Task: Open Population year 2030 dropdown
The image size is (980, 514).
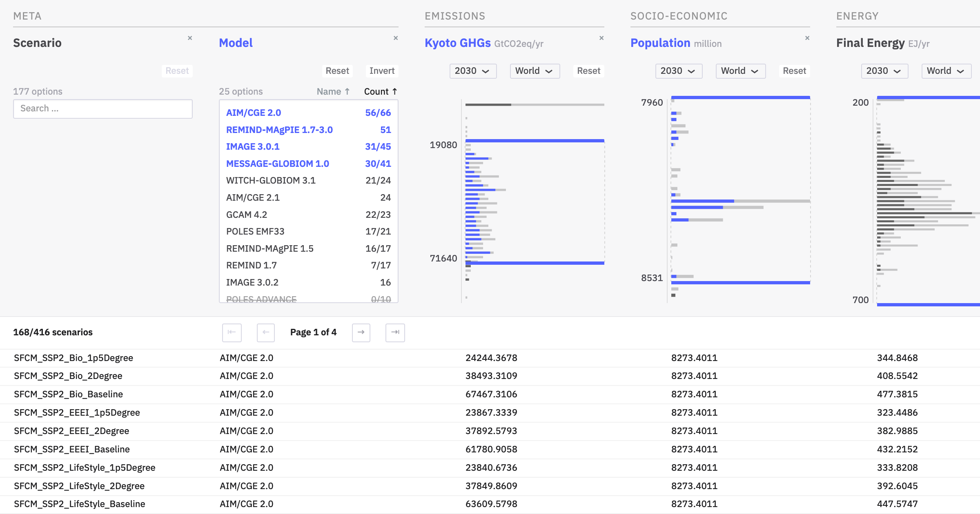Action: pos(679,71)
